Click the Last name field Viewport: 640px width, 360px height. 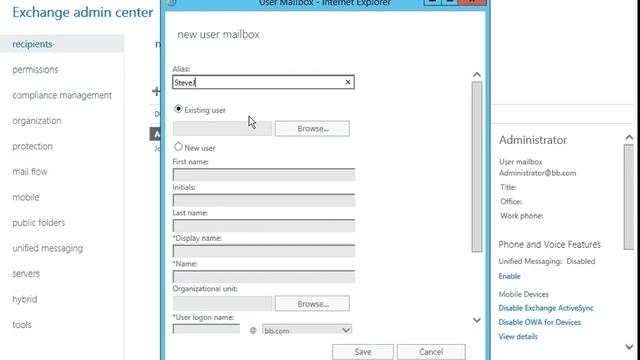tap(264, 226)
